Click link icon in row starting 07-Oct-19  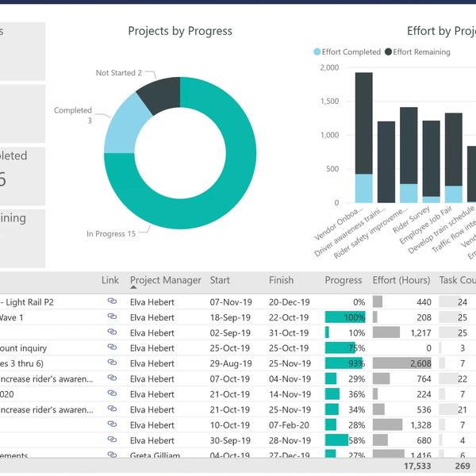[x=112, y=379]
